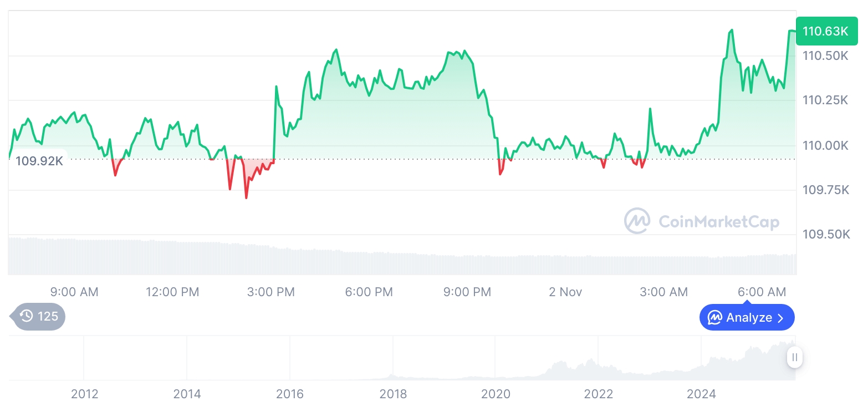This screenshot has width=868, height=406.
Task: Open the 125 history events badge
Action: pos(39,316)
